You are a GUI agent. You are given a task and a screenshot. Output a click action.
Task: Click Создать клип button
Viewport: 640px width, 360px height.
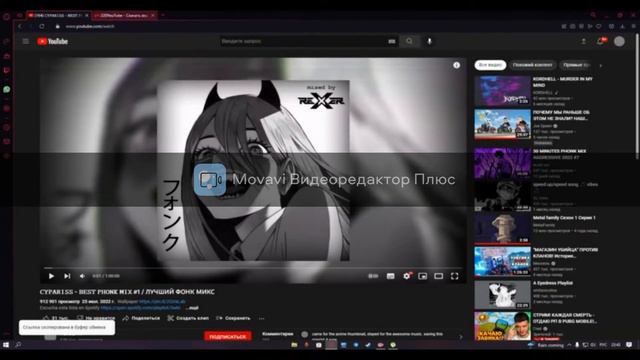(188, 318)
